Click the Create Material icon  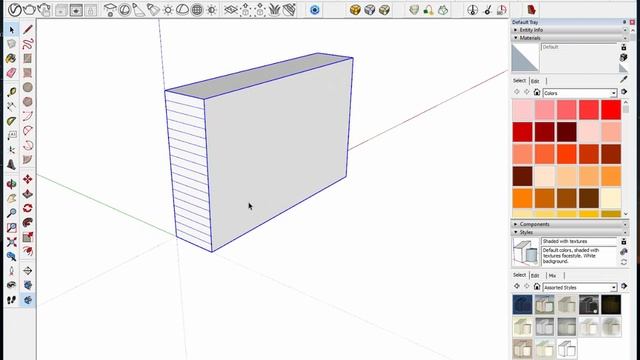point(623,58)
